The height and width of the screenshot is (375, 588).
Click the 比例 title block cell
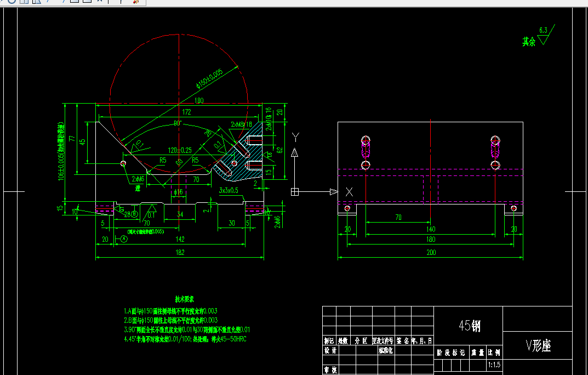pyautogui.click(x=494, y=353)
